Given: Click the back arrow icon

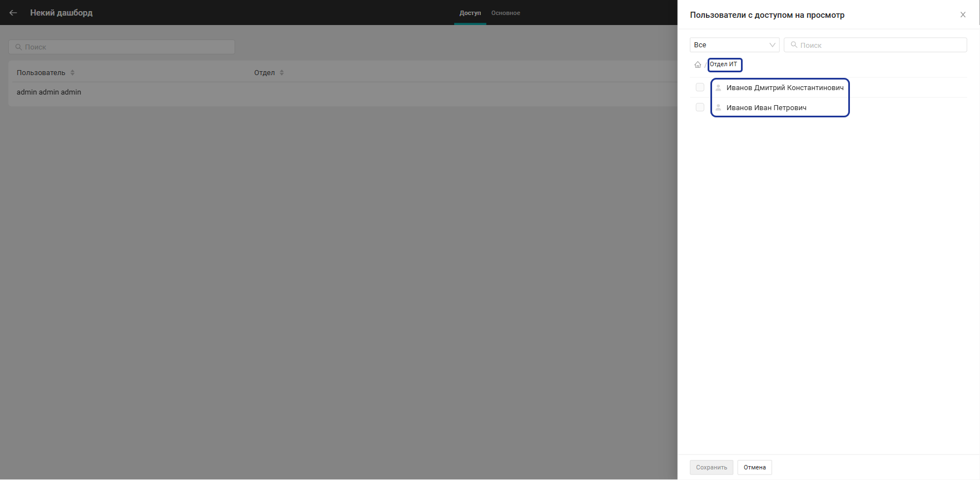Looking at the screenshot, I should click(x=13, y=13).
